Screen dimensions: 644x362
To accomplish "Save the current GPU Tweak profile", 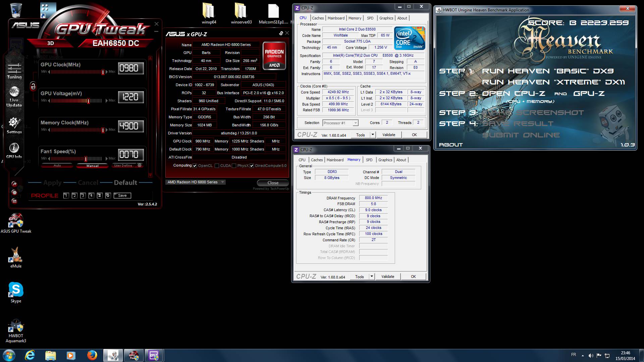I will pyautogui.click(x=122, y=195).
